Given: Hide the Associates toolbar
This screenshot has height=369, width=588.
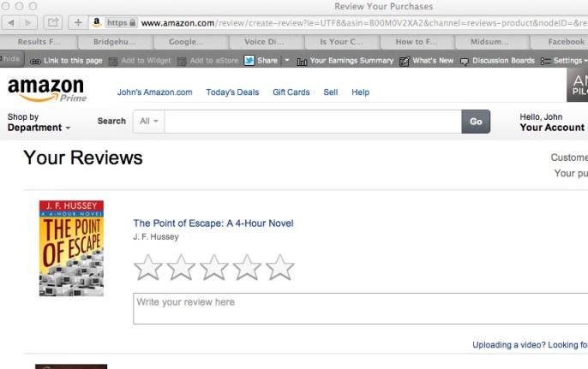Looking at the screenshot, I should [11, 58].
